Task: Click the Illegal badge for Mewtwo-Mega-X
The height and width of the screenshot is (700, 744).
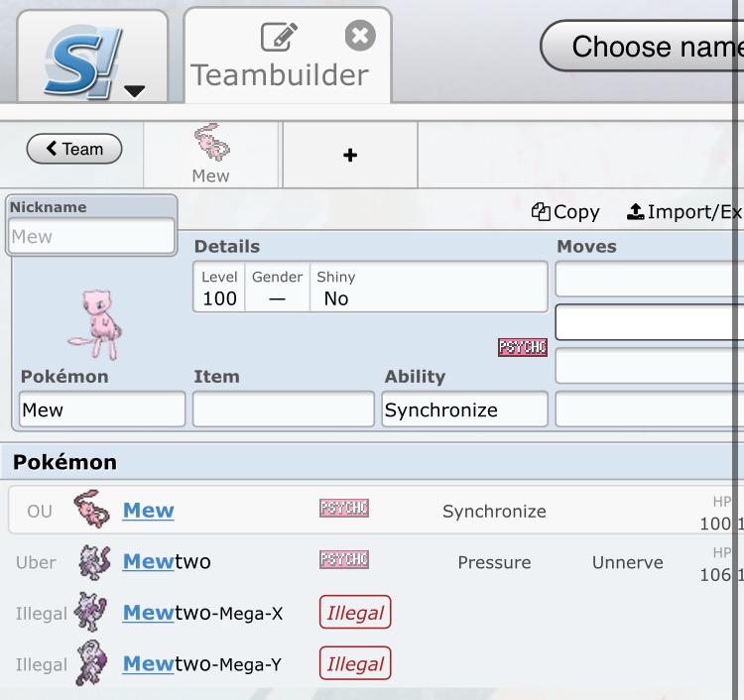Action: click(x=355, y=613)
